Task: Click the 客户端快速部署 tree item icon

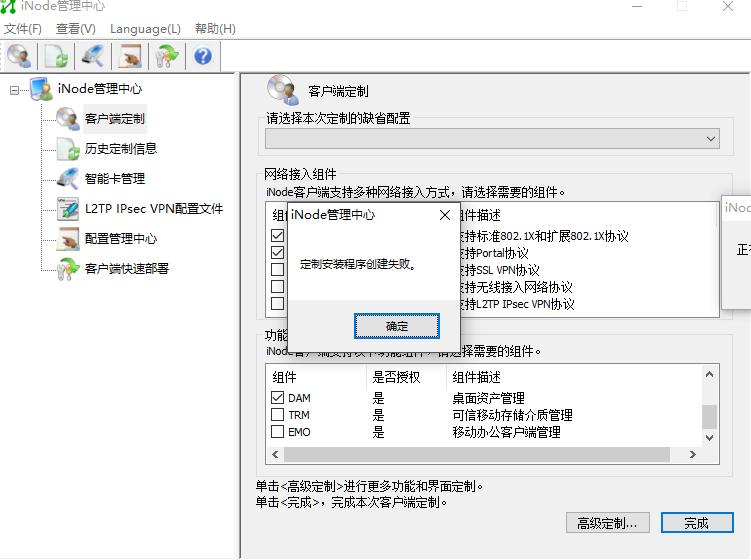Action: (x=68, y=269)
